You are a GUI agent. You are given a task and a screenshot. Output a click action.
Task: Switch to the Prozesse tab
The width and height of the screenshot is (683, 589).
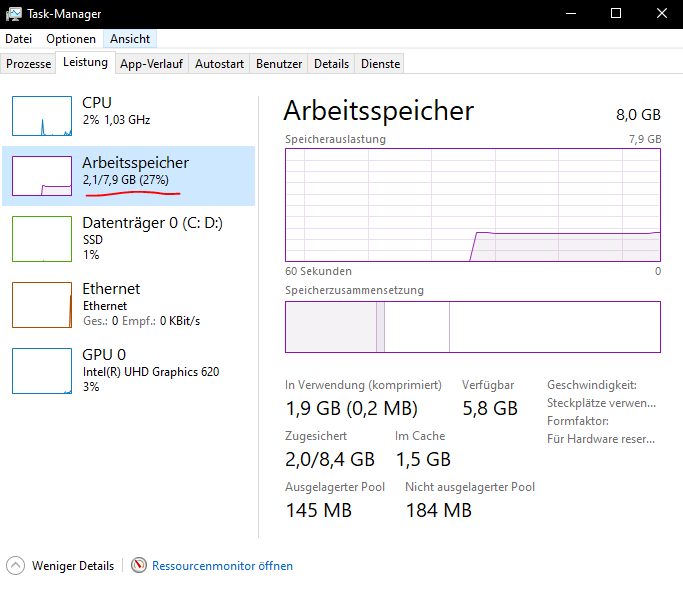28,64
